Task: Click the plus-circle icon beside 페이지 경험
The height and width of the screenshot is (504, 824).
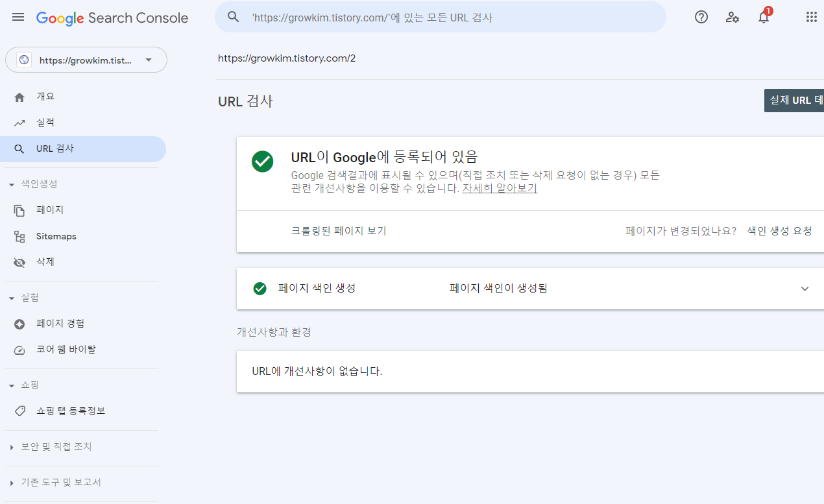Action: coord(19,324)
